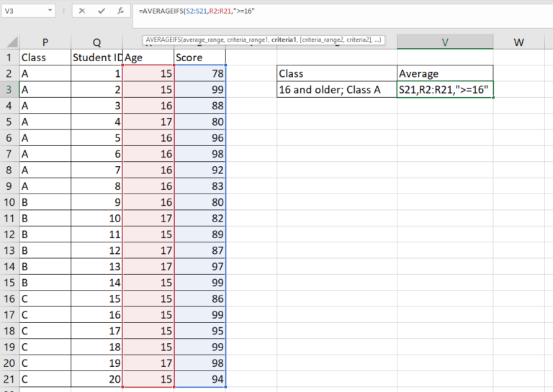Click the Average header cell
The width and height of the screenshot is (553, 392).
pyautogui.click(x=445, y=73)
